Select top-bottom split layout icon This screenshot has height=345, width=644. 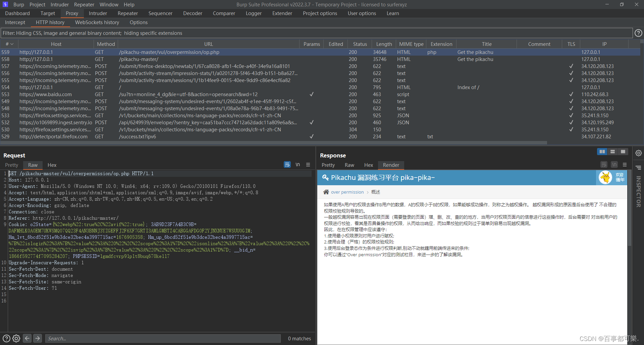pos(613,152)
